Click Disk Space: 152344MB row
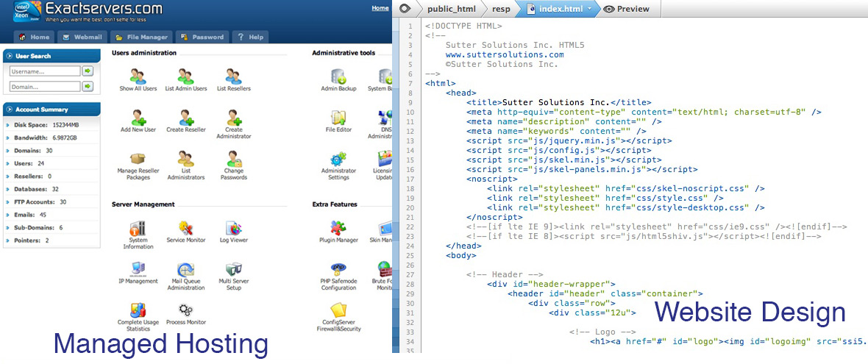The height and width of the screenshot is (364, 868). coord(51,125)
